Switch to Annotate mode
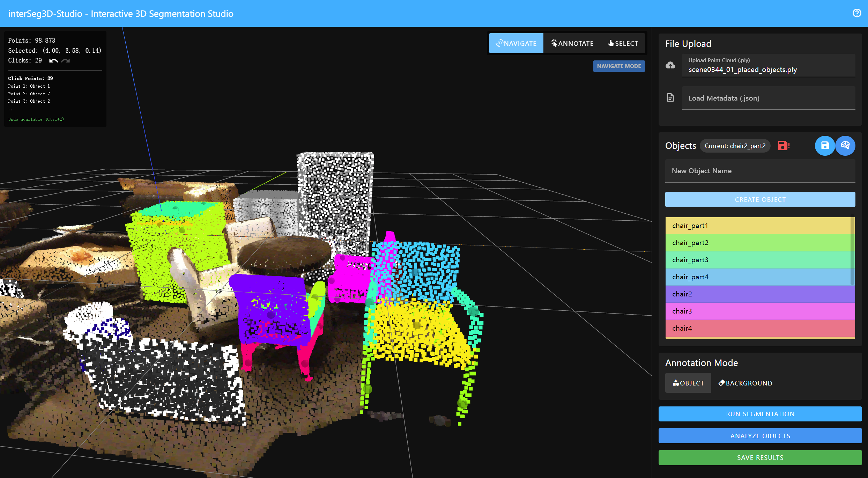Viewport: 868px width, 478px height. tap(572, 43)
